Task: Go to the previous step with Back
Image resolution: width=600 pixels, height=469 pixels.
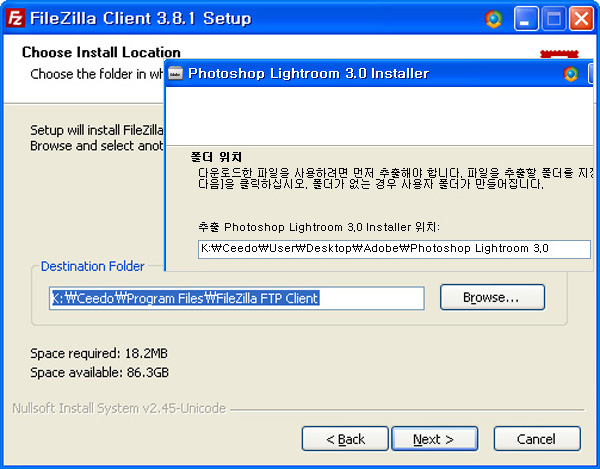Action: tap(345, 439)
